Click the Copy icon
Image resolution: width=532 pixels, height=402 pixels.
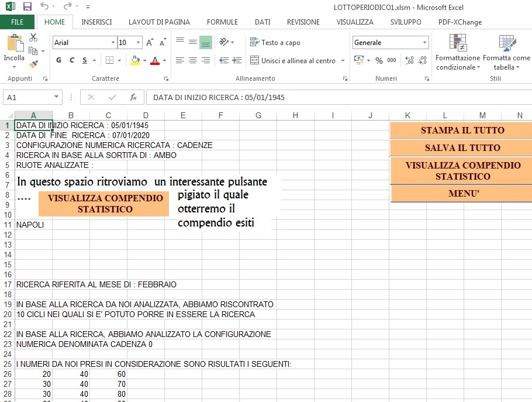(33, 51)
